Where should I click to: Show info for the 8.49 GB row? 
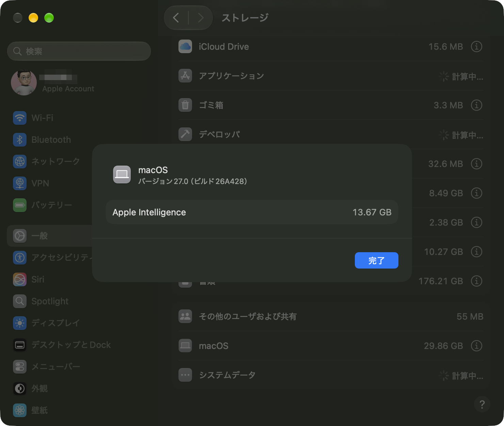[476, 193]
